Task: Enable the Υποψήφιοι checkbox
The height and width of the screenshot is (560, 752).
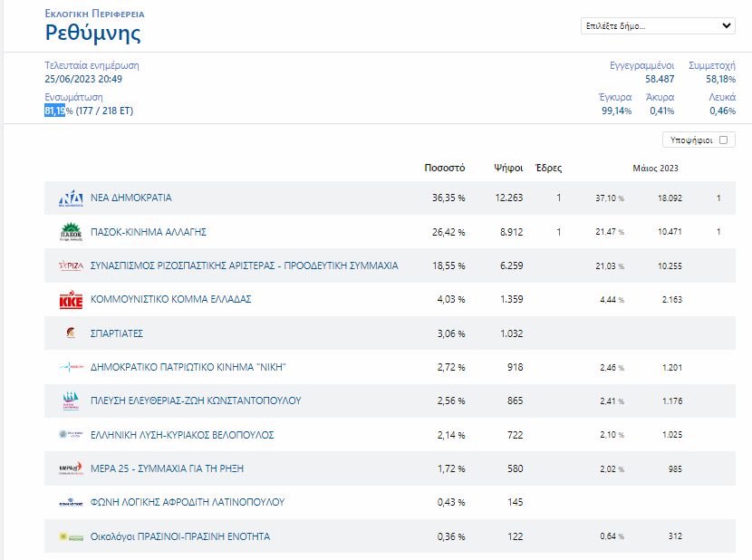Action: [724, 140]
